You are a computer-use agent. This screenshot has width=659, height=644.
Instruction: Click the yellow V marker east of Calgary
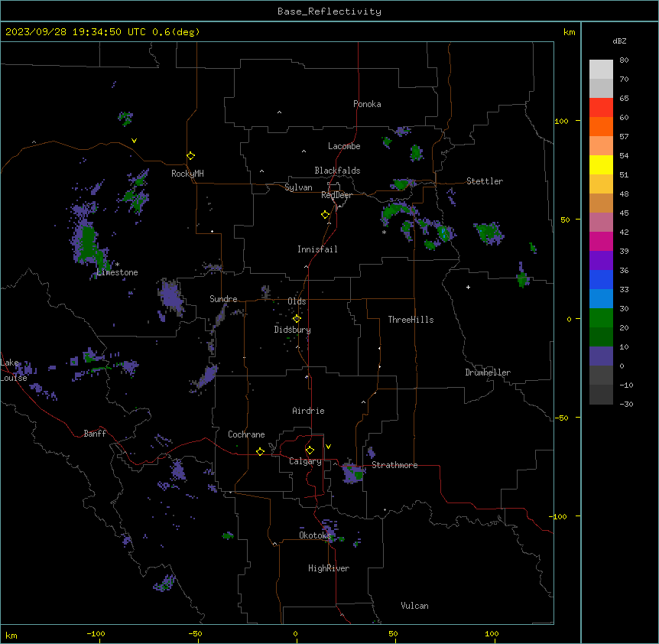[328, 447]
